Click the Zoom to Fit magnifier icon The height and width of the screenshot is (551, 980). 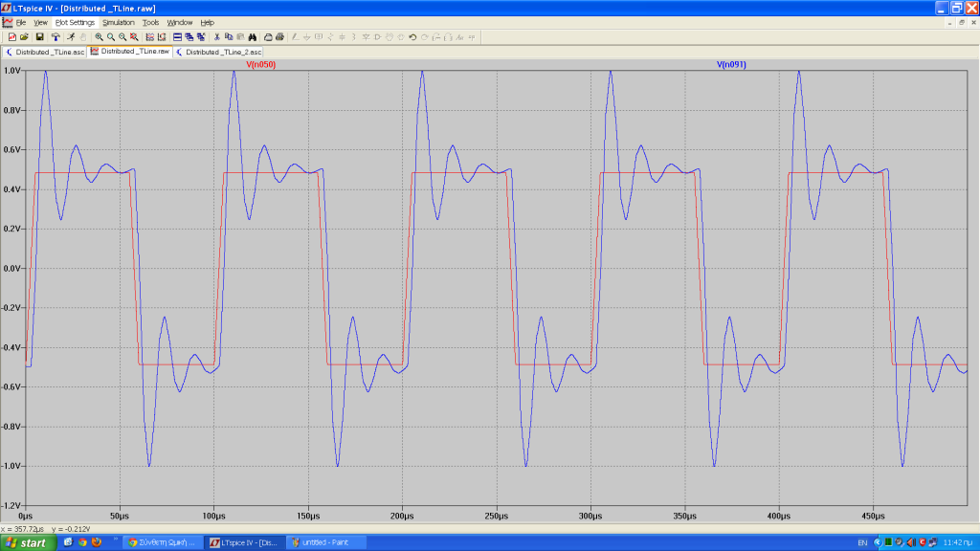[x=135, y=36]
